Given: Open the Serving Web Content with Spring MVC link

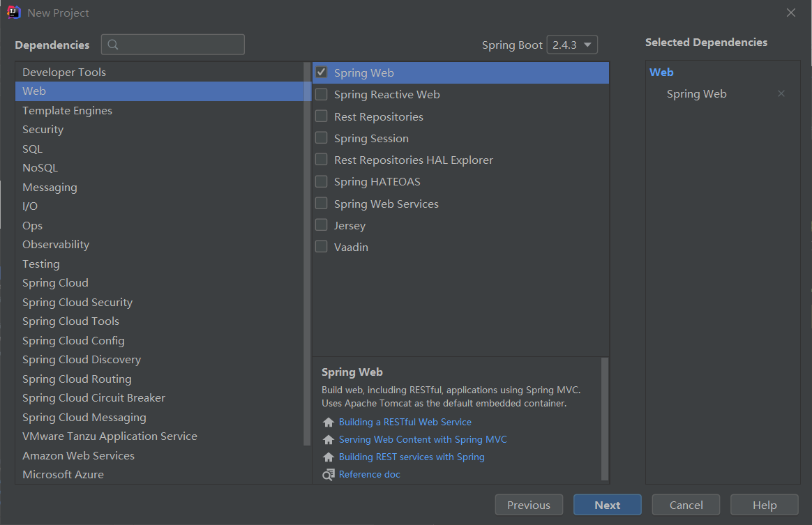Looking at the screenshot, I should (x=423, y=440).
